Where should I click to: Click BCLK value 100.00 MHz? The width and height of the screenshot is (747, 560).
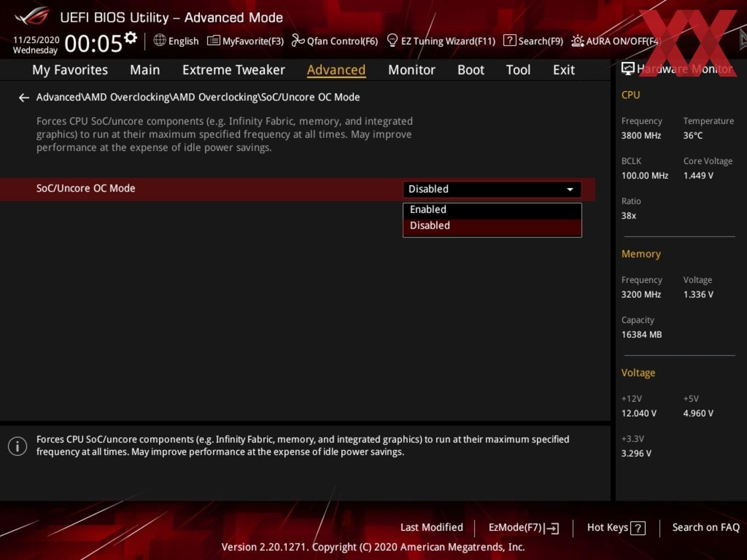(x=645, y=176)
